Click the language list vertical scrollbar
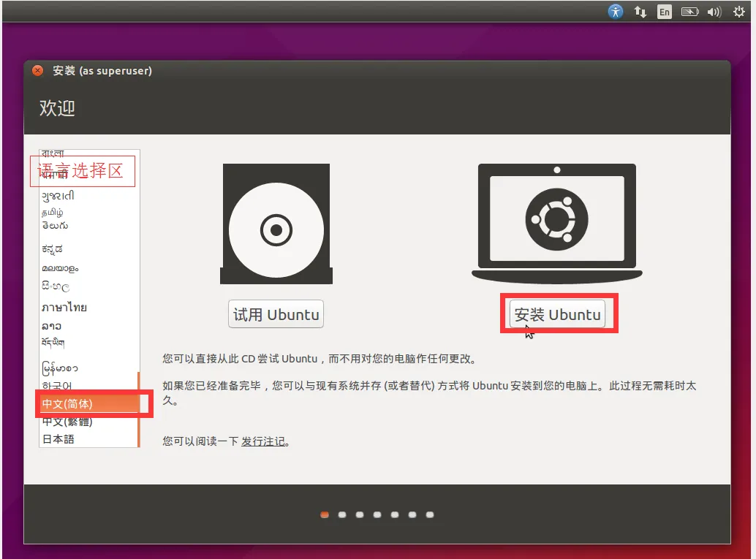 138,409
